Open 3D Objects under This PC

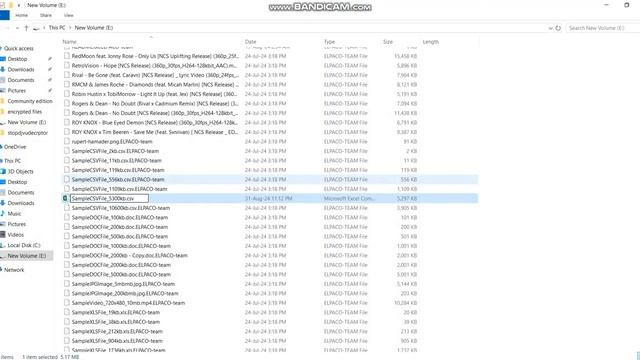pos(20,171)
